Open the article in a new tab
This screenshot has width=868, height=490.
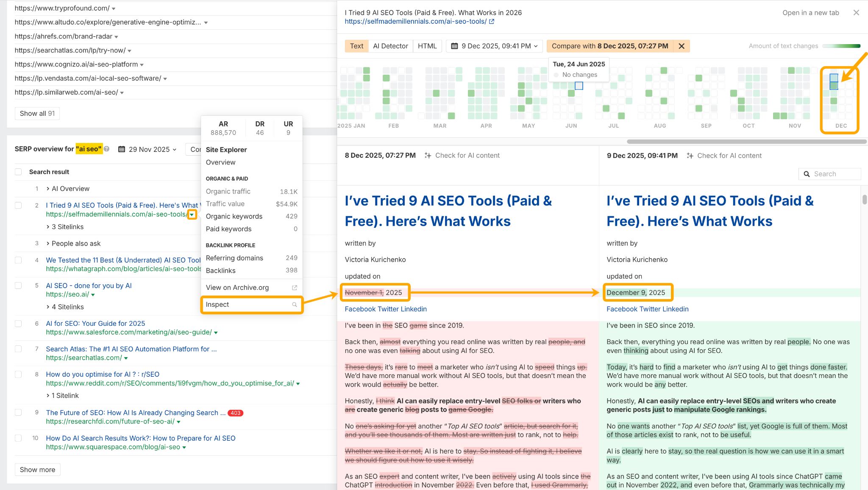[x=810, y=13]
